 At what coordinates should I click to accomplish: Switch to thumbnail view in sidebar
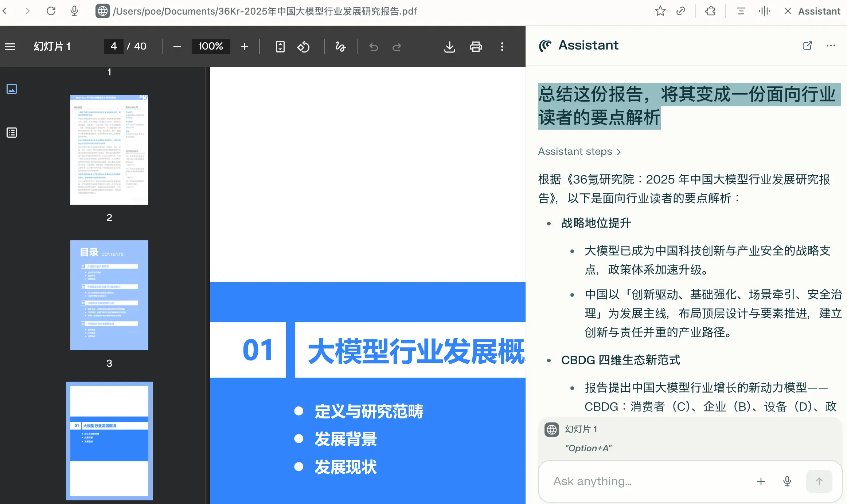[12, 89]
